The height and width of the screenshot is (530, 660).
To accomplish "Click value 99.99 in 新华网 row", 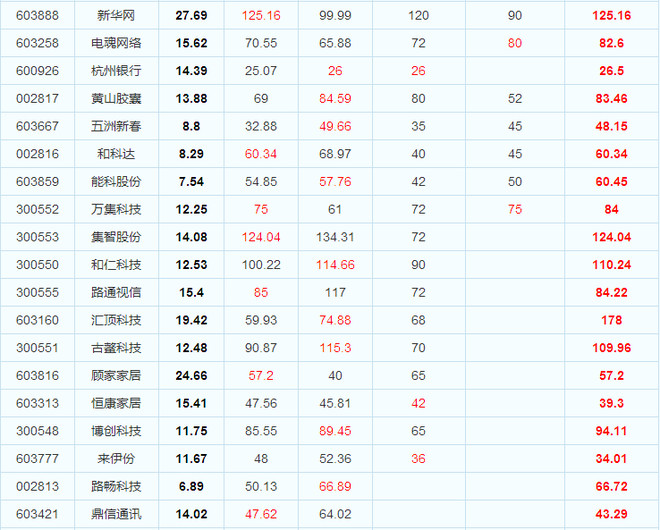I will pos(335,16).
